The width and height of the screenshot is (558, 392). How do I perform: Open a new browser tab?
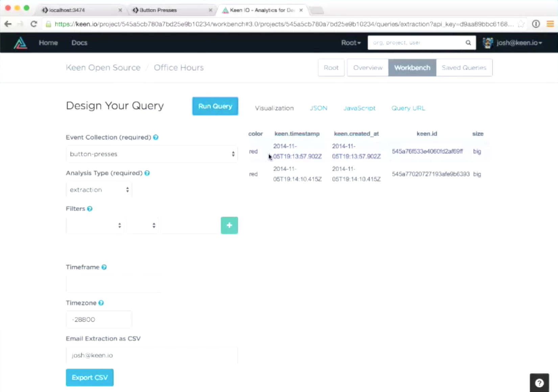click(317, 10)
